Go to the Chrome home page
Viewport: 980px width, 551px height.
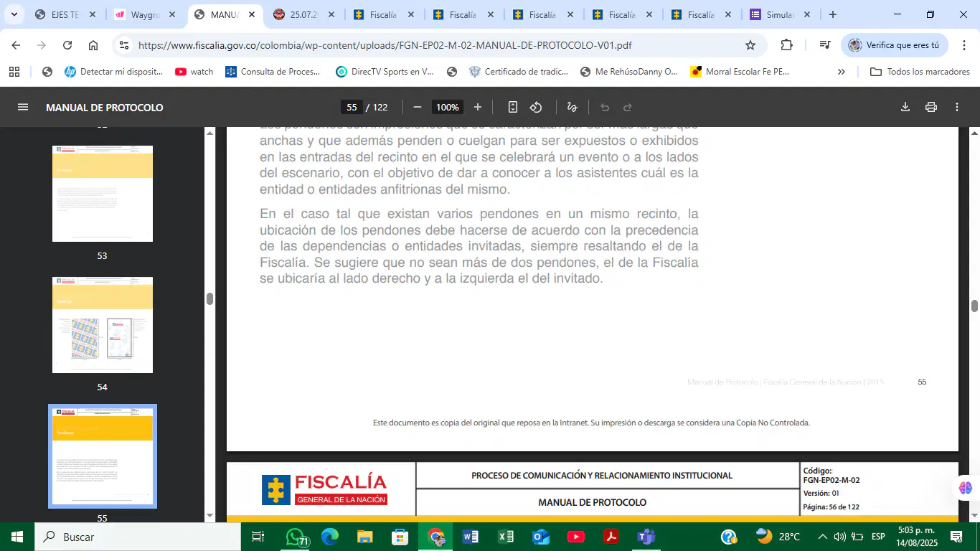point(93,45)
